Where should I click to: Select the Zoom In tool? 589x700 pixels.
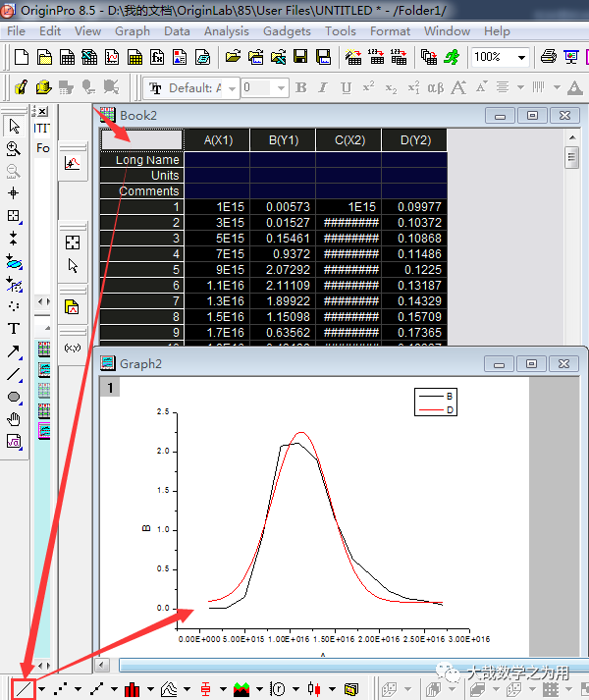coord(14,149)
